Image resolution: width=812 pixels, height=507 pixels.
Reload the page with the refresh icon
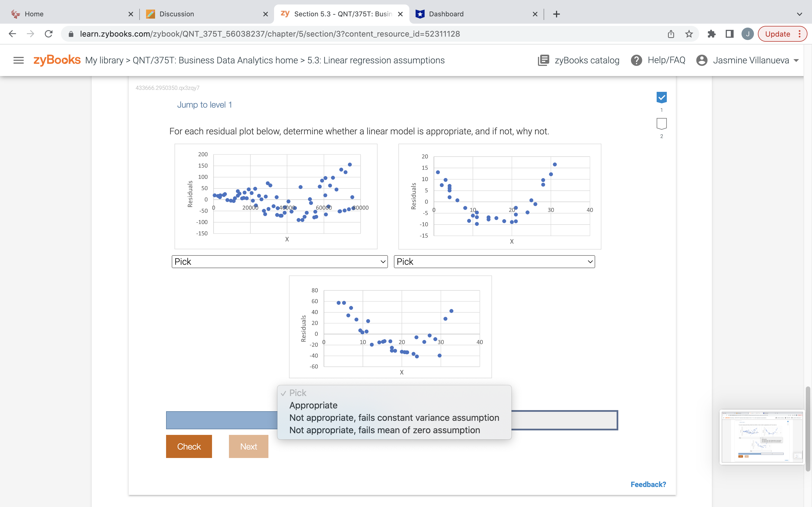[49, 34]
